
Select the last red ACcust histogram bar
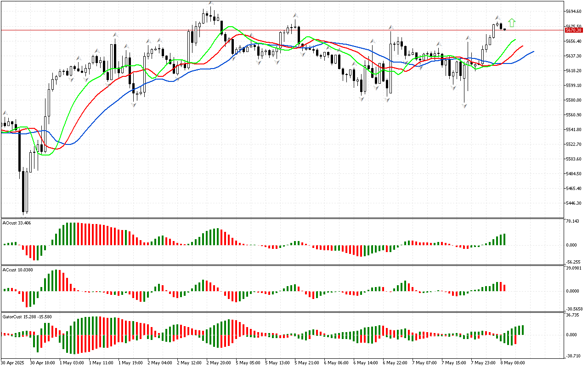click(504, 287)
